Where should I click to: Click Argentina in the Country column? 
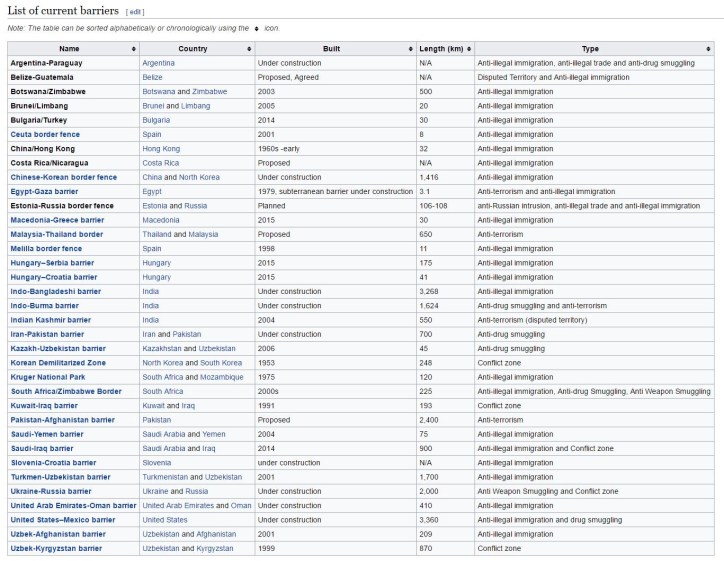coord(160,62)
